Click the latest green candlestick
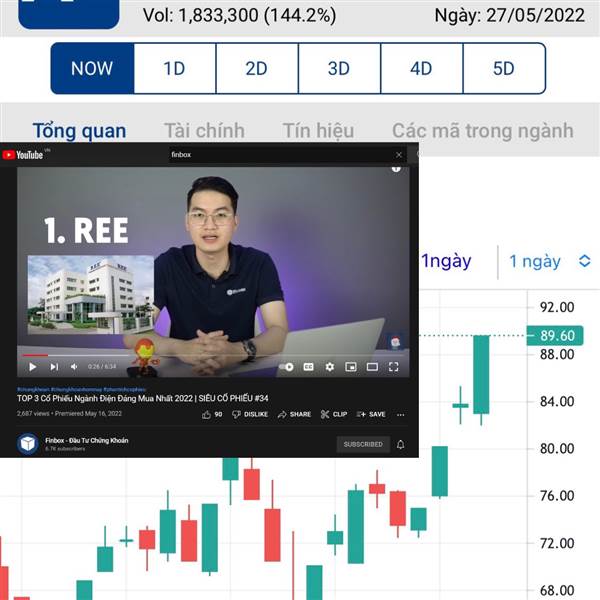The height and width of the screenshot is (600, 600). coord(481,374)
